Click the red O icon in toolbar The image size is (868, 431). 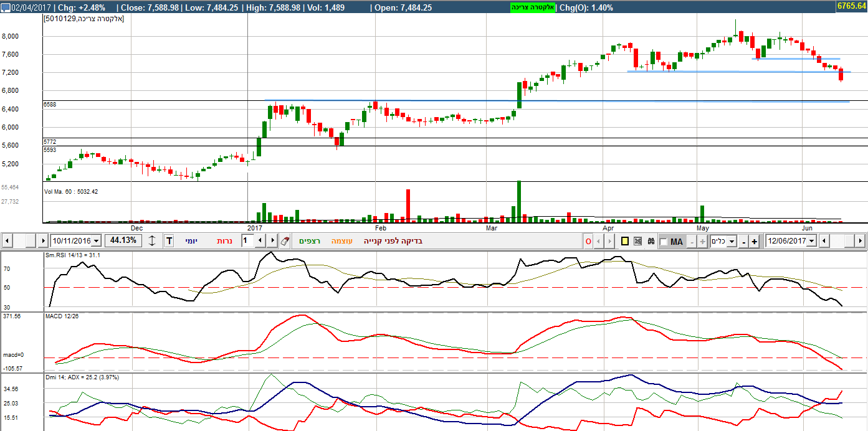tap(588, 241)
